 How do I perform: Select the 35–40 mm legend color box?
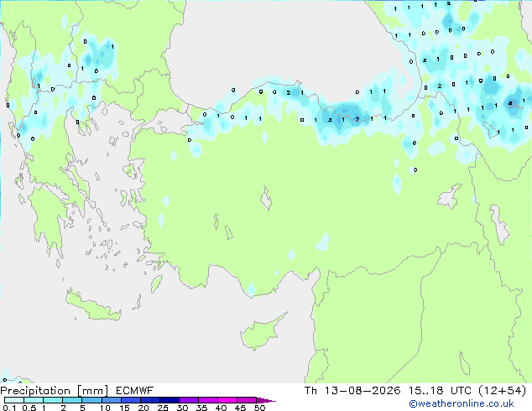pos(207,400)
